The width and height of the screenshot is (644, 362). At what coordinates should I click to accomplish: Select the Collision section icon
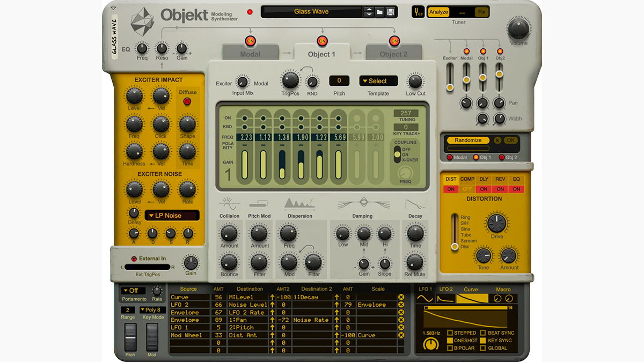point(229,204)
